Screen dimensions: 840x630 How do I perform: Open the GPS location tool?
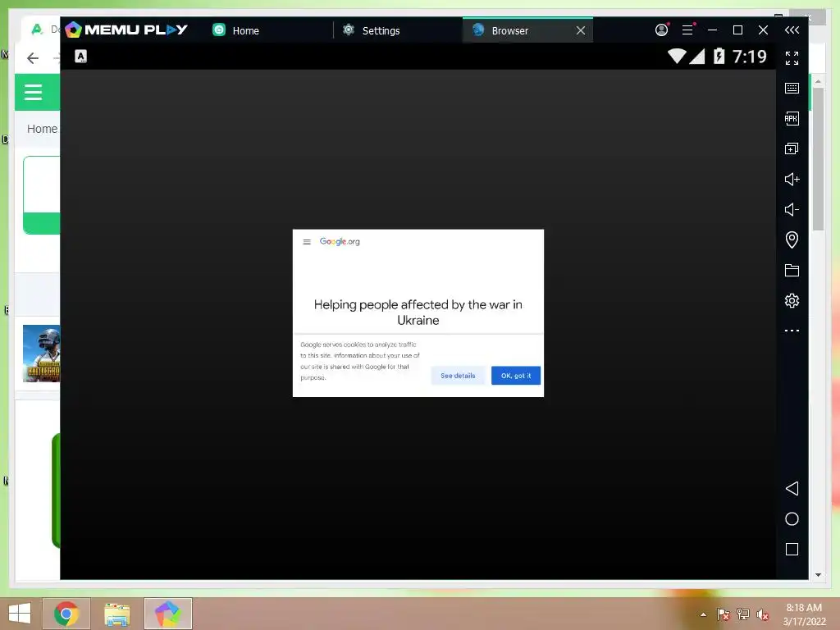(792, 240)
